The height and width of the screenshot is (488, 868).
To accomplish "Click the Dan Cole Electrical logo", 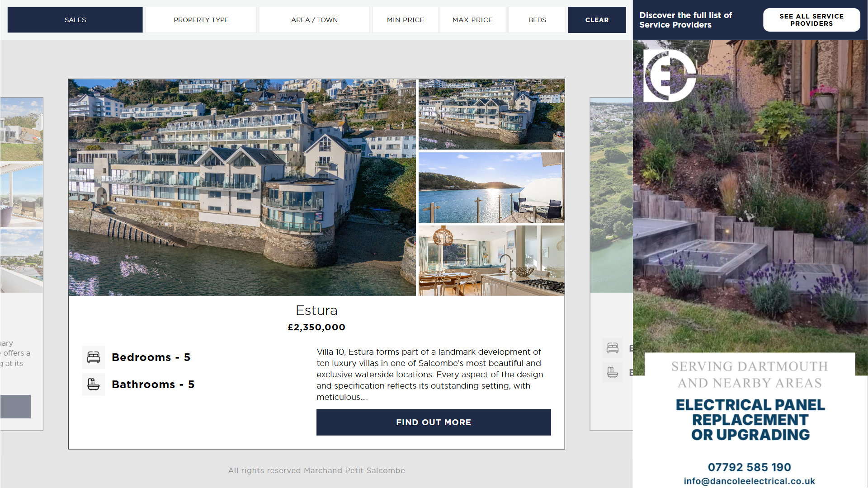I will point(670,75).
